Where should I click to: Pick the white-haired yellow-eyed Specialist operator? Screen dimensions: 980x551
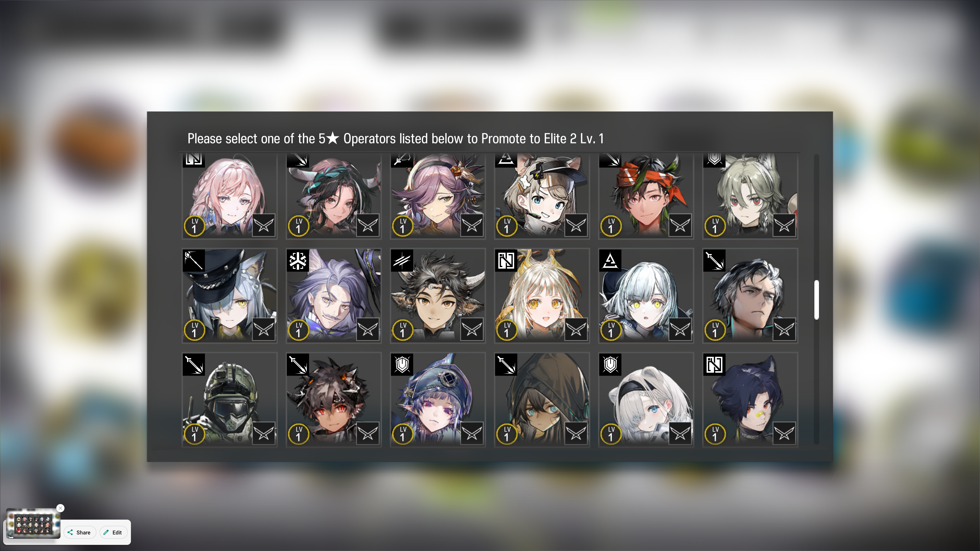646,295
